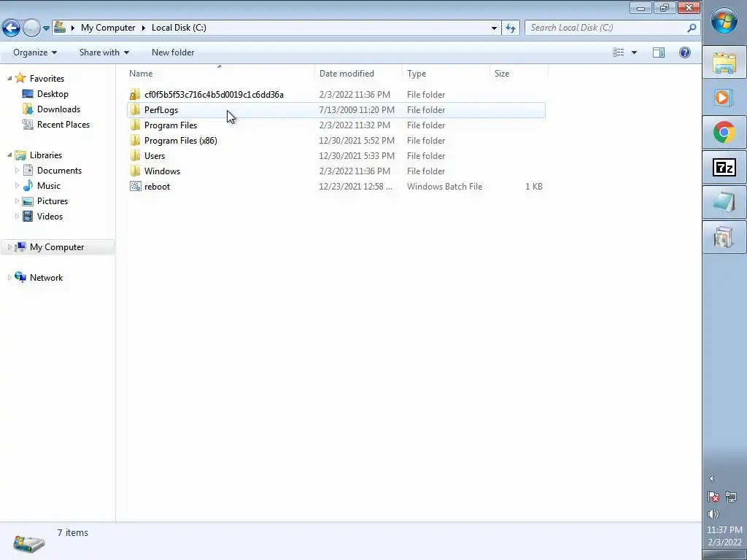The width and height of the screenshot is (747, 560).
Task: Click the network tray icon
Action: point(731,497)
